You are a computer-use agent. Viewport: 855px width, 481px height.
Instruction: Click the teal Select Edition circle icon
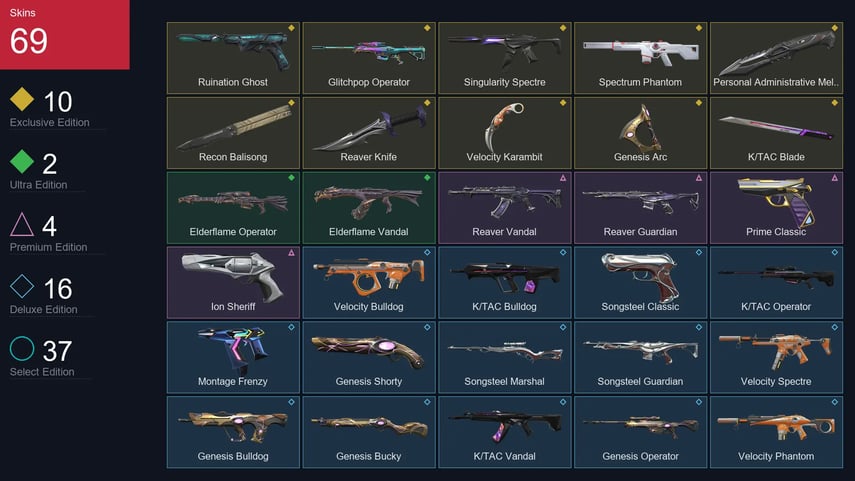pos(22,348)
